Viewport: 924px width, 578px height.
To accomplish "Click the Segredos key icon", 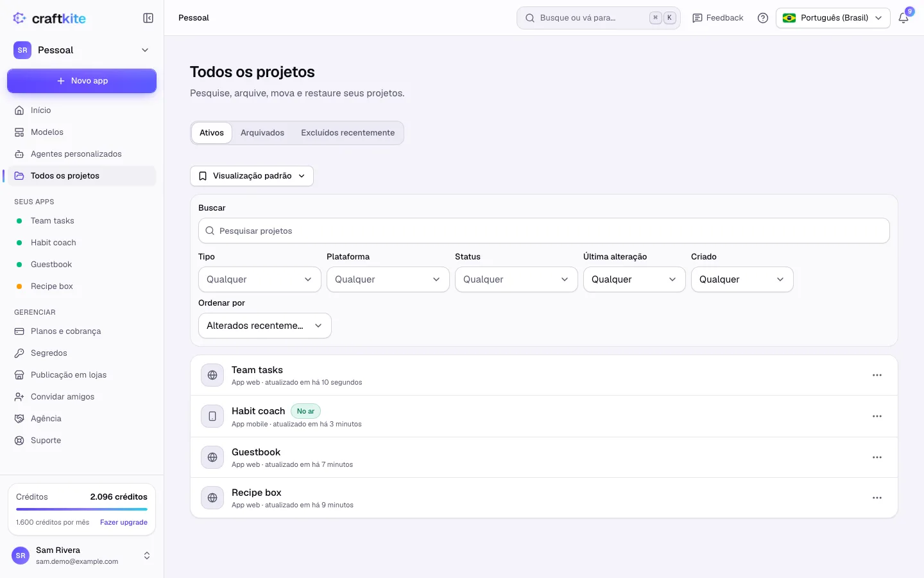I will tap(19, 353).
